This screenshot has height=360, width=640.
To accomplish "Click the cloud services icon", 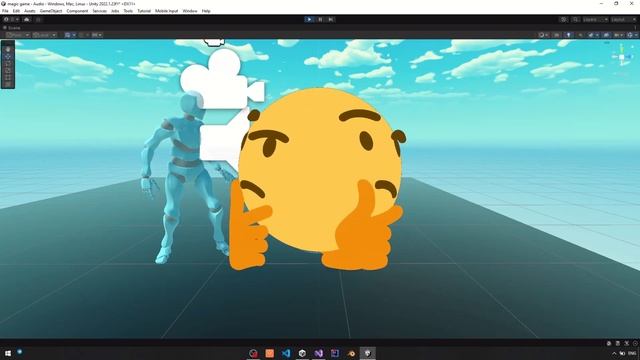I will 27,19.
